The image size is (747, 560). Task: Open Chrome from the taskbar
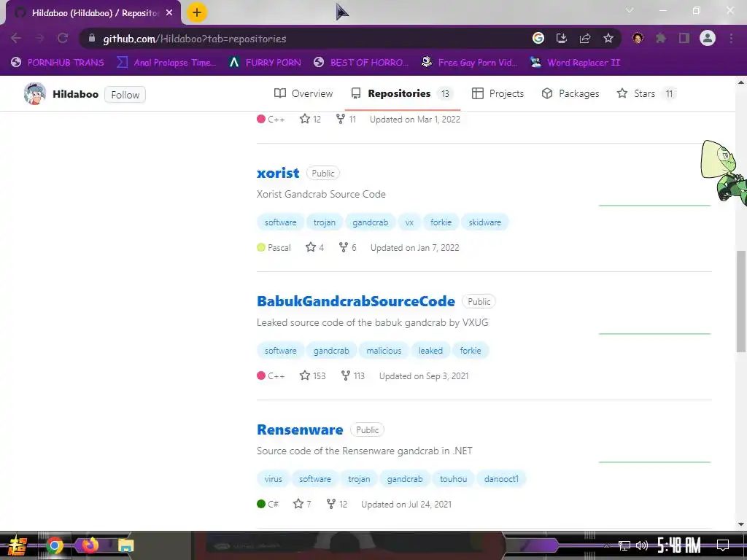click(x=55, y=545)
